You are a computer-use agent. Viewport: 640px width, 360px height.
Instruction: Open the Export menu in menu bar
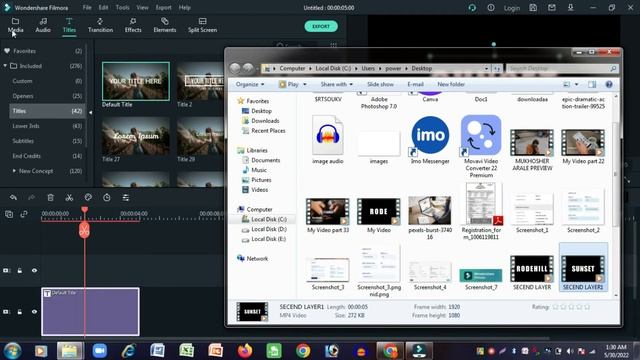(163, 7)
